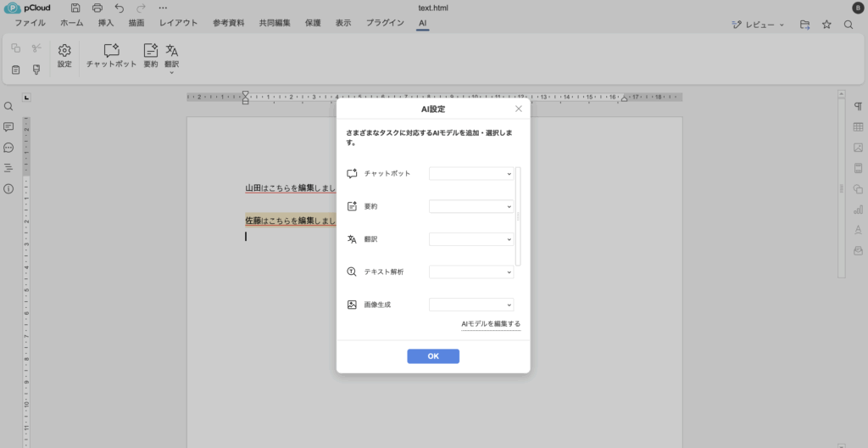Switch to the 保護 tab
Screen dimensions: 868x448
click(x=313, y=23)
